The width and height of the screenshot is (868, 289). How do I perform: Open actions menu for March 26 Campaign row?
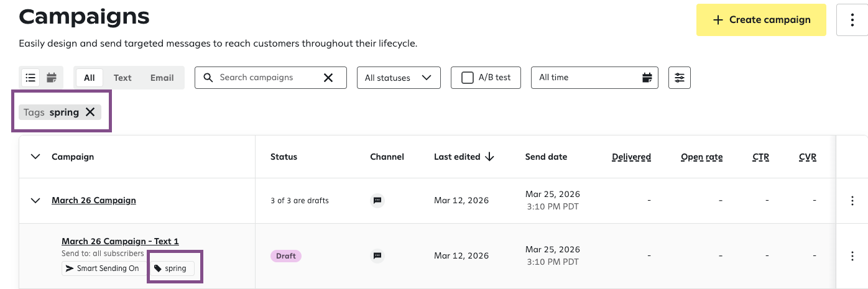[852, 201]
